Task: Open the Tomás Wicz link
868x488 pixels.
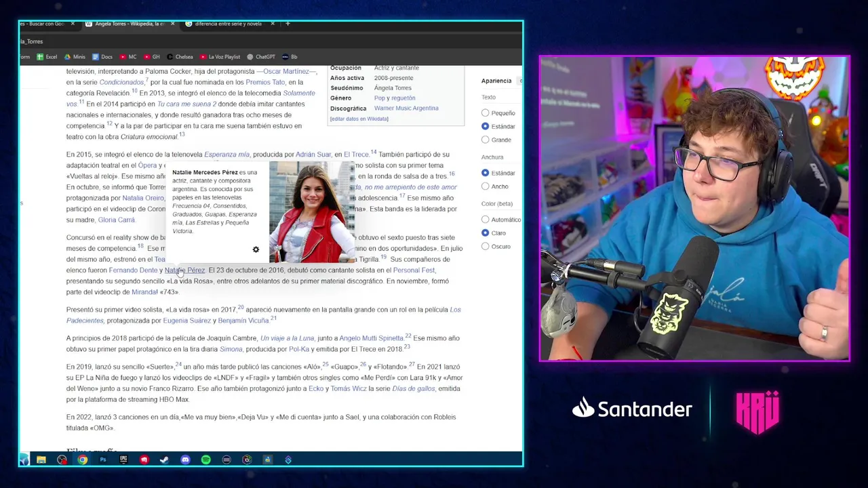Action: (x=349, y=389)
